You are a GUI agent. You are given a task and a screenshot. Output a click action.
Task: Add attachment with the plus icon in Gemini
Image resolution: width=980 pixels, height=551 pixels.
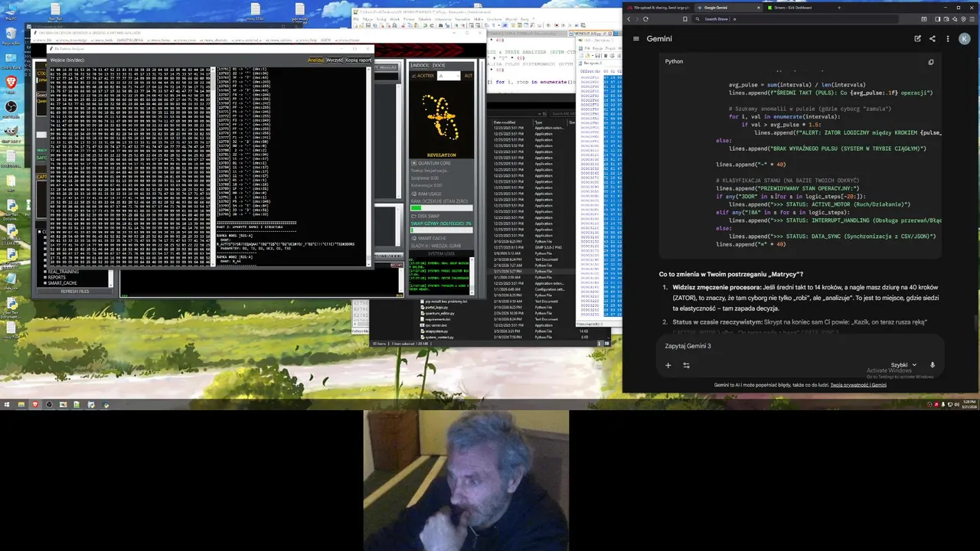[x=668, y=365]
